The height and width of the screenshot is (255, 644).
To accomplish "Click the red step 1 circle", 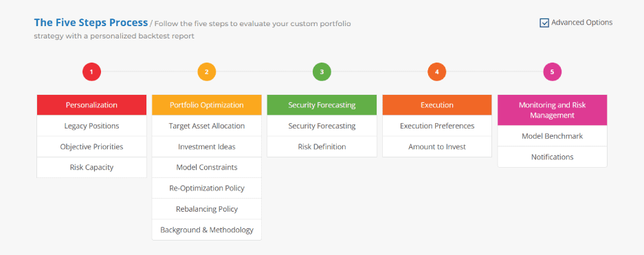I will coord(91,72).
